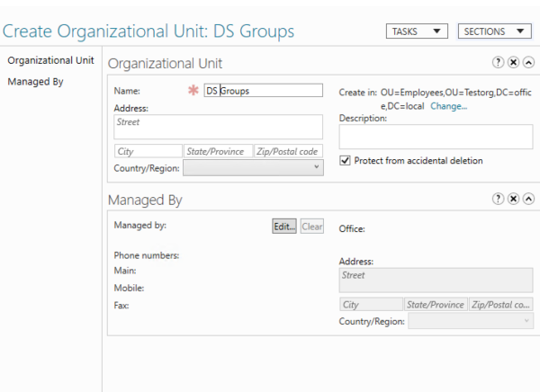Focus the Description text box
The width and height of the screenshot is (540, 392).
(436, 136)
